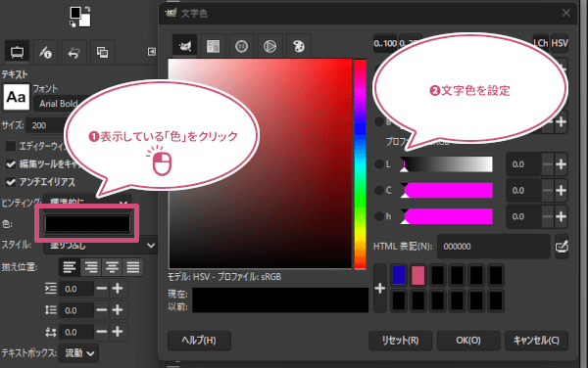This screenshot has height=368, width=588.
Task: Align text left justify
Action: coord(70,267)
